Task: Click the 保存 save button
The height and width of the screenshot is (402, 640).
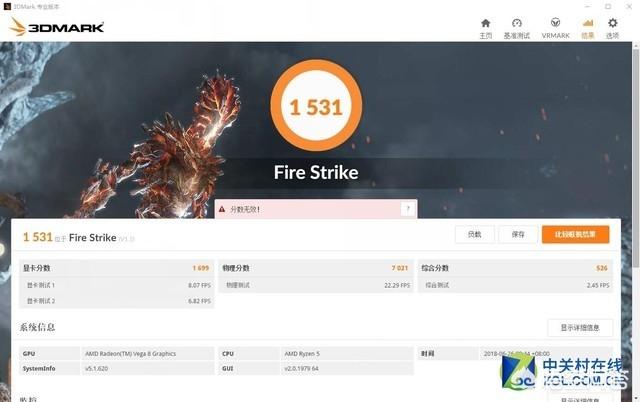Action: pos(518,234)
